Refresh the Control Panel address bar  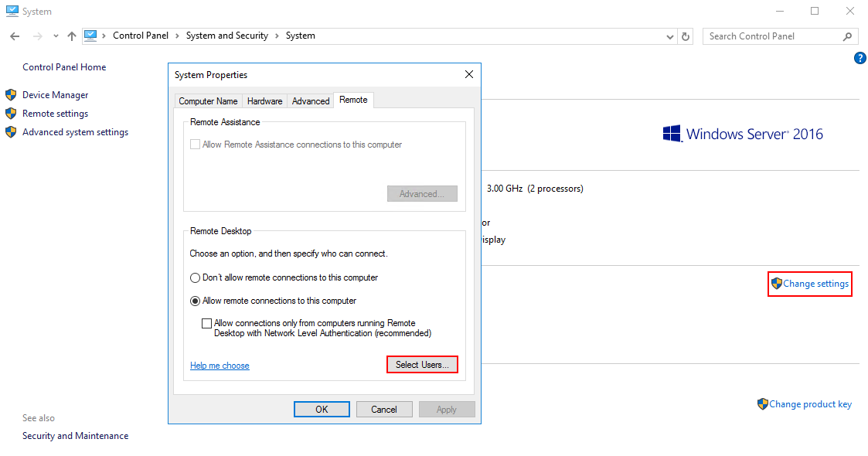[686, 36]
